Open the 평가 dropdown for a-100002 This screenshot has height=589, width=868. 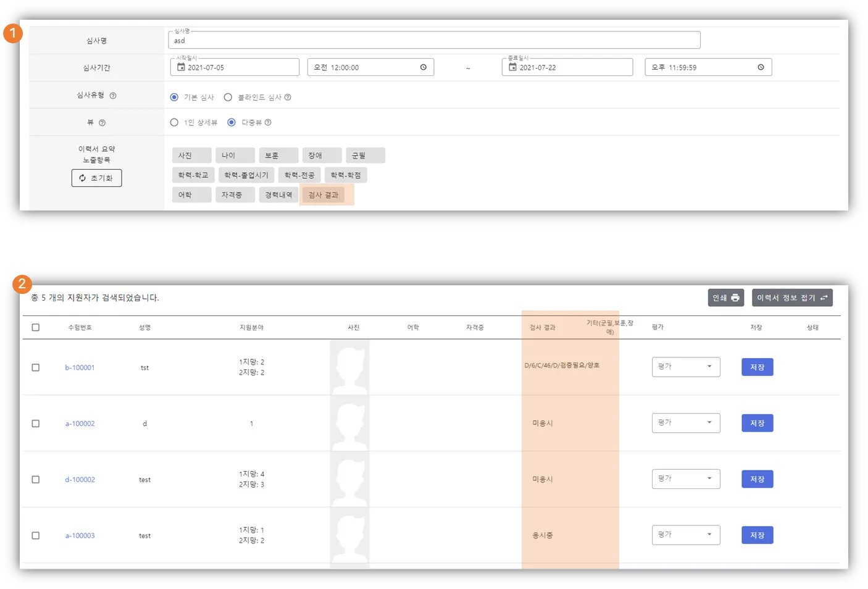[686, 423]
